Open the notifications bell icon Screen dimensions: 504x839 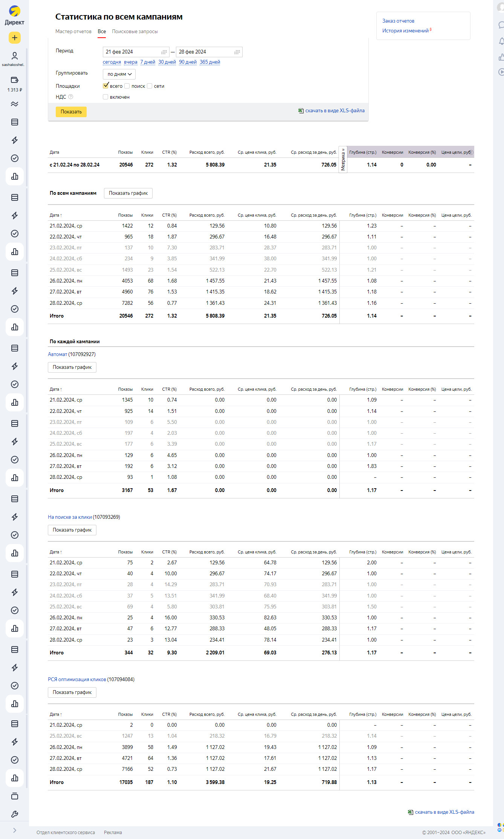pyautogui.click(x=501, y=41)
